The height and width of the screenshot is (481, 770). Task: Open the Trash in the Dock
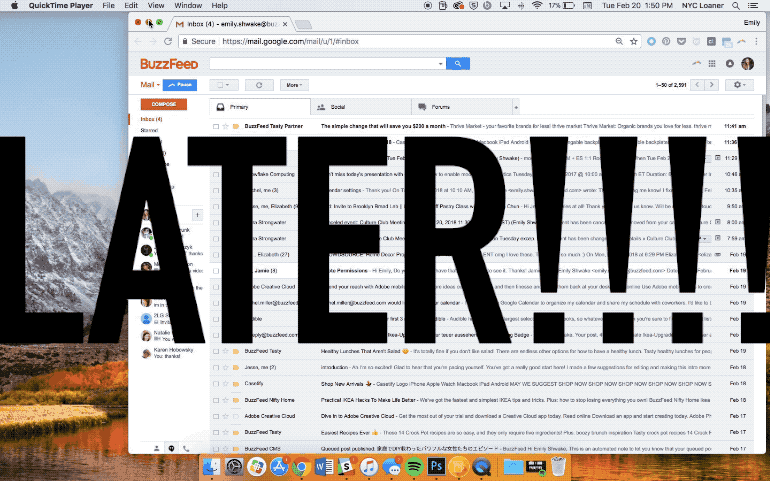tap(558, 466)
